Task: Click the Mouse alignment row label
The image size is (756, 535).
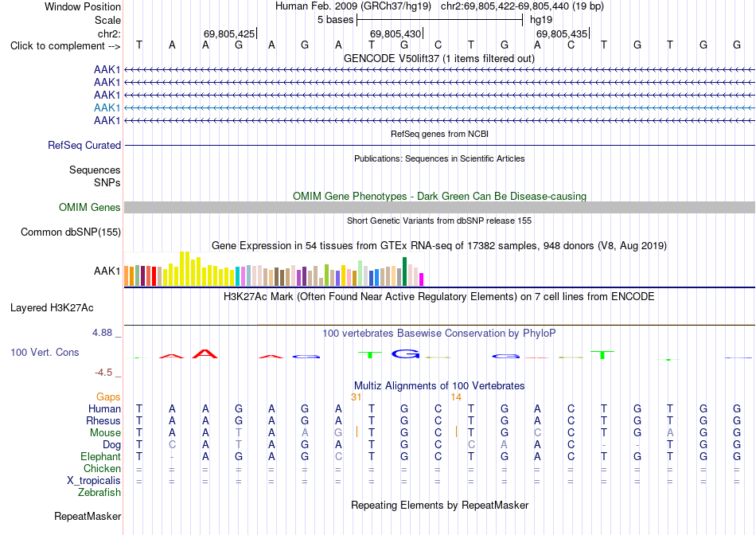Action: [105, 433]
